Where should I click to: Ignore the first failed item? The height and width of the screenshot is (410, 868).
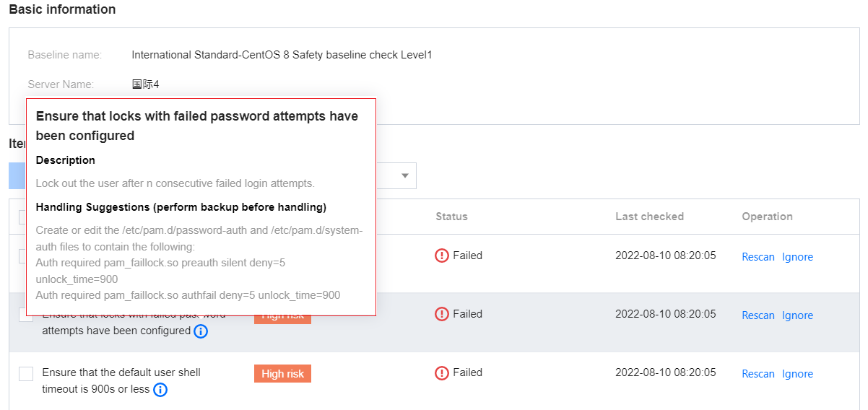pyautogui.click(x=797, y=257)
